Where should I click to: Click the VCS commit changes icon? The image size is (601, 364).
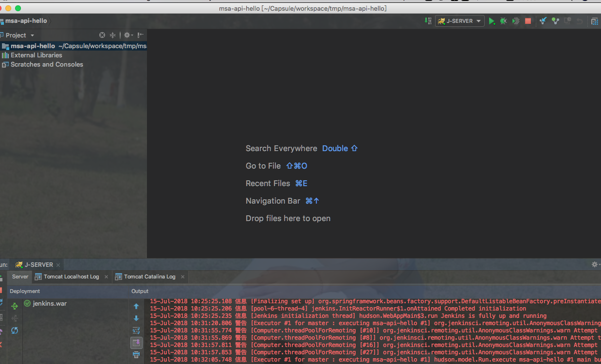click(x=555, y=21)
